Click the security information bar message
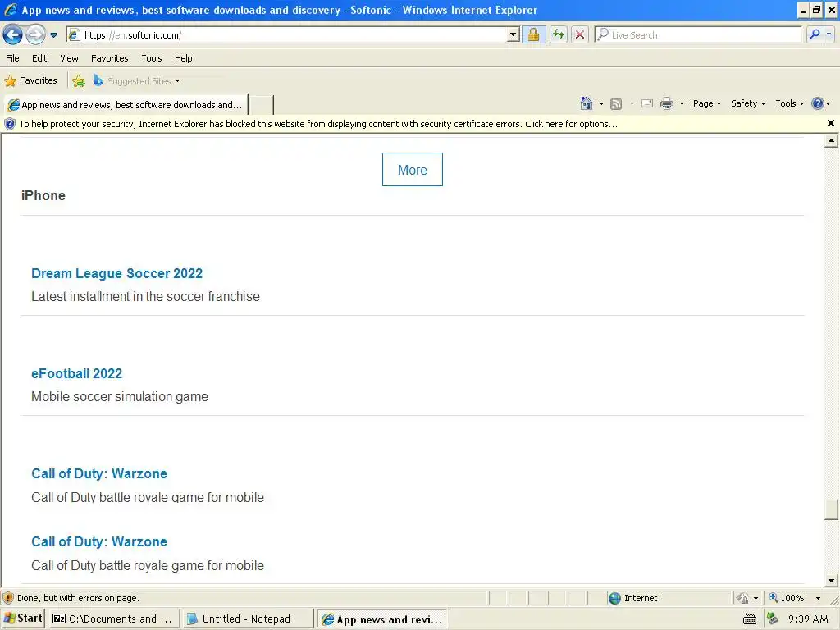This screenshot has height=630, width=840. [x=318, y=124]
